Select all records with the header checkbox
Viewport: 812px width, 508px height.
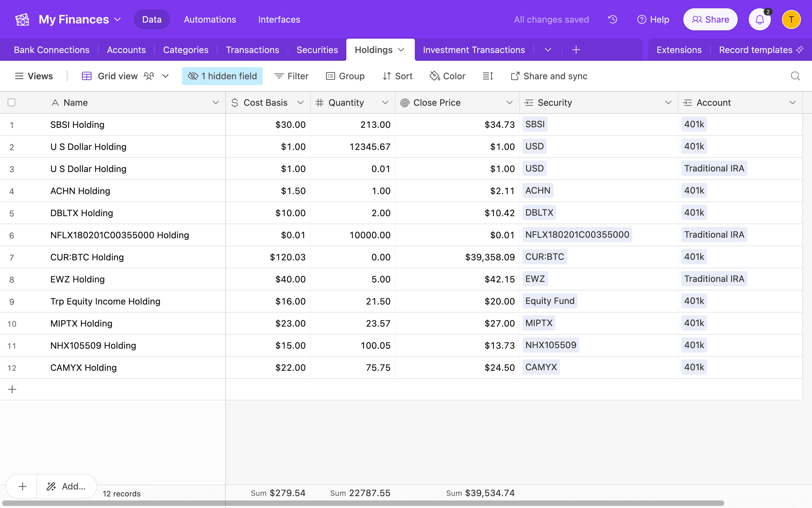click(11, 102)
